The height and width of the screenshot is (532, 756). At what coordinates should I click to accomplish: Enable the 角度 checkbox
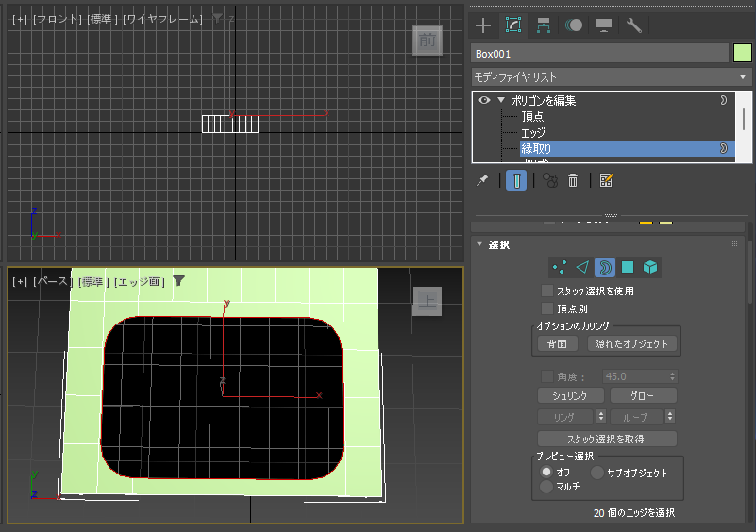[547, 375]
